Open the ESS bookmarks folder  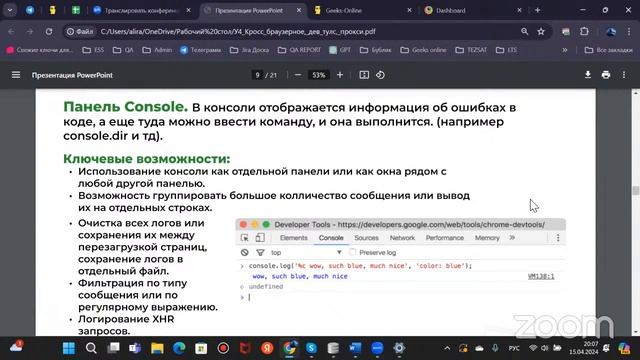[x=93, y=50]
